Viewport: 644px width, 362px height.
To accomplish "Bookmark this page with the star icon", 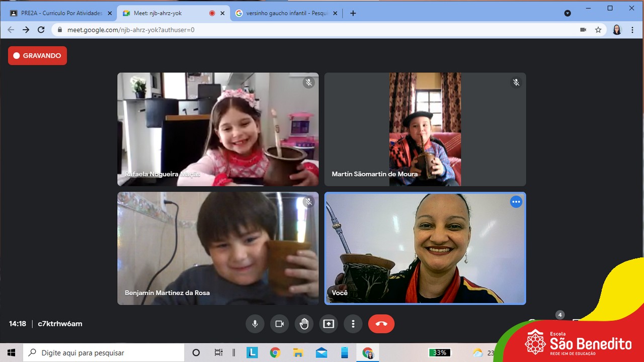I will click(x=598, y=30).
